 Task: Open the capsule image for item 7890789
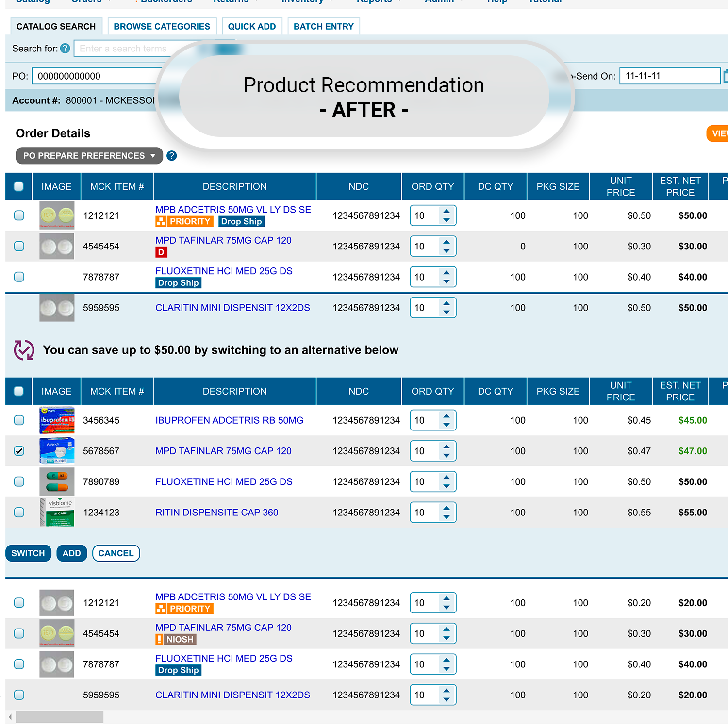coord(57,481)
